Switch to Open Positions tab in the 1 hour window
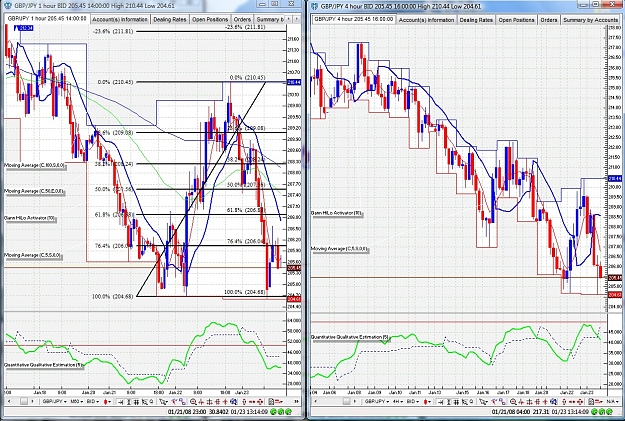Screen dimensions: 625x421 pos(210,19)
